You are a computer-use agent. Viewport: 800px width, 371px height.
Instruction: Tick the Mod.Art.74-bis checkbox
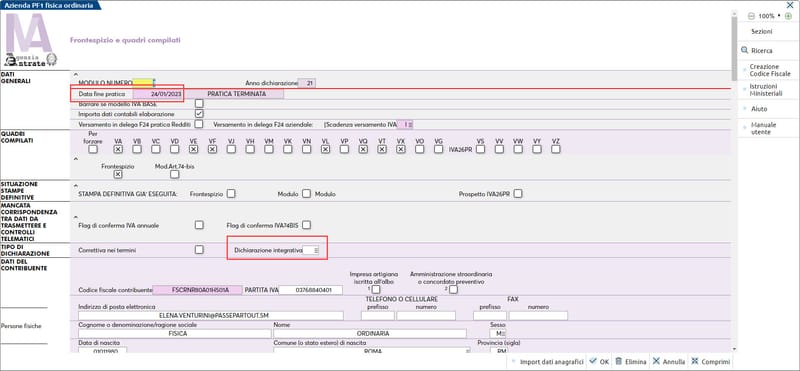[174, 175]
